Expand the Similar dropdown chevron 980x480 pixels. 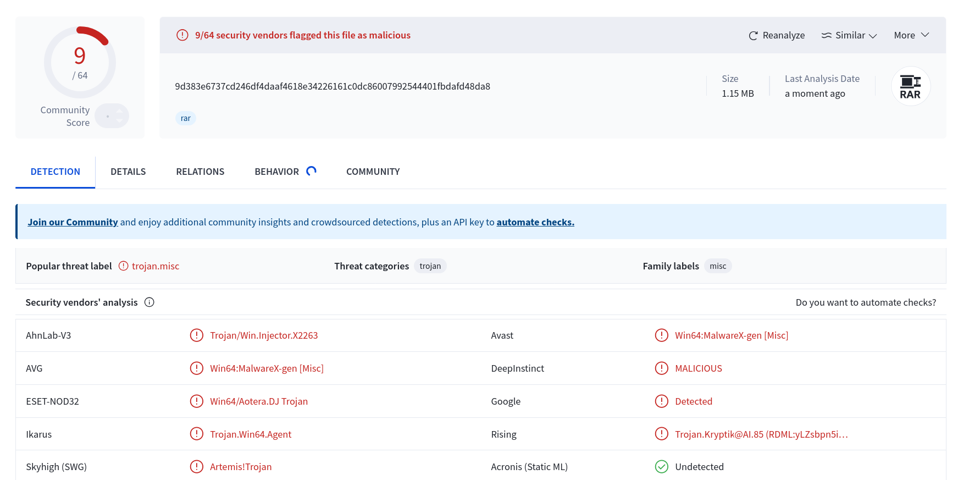tap(873, 36)
